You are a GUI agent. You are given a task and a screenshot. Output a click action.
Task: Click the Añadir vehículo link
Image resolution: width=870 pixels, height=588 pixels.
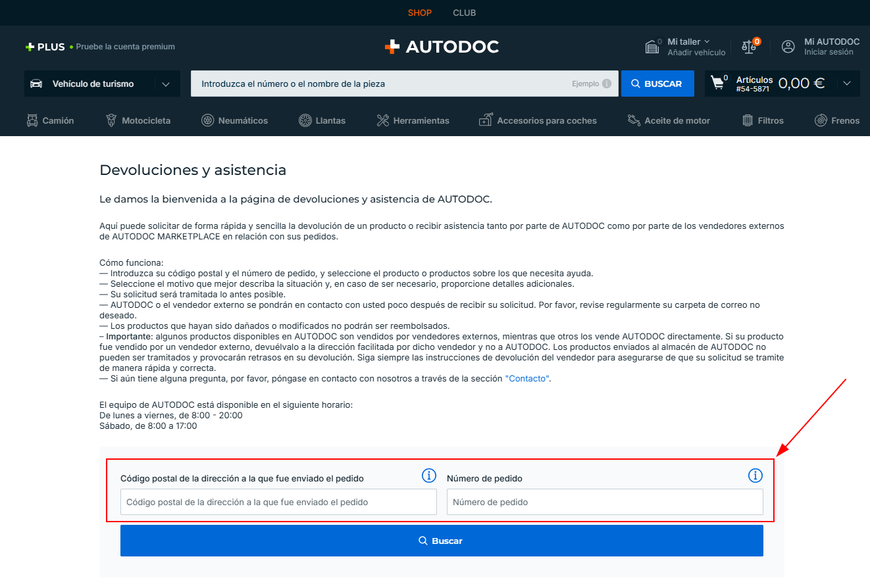[x=696, y=53]
